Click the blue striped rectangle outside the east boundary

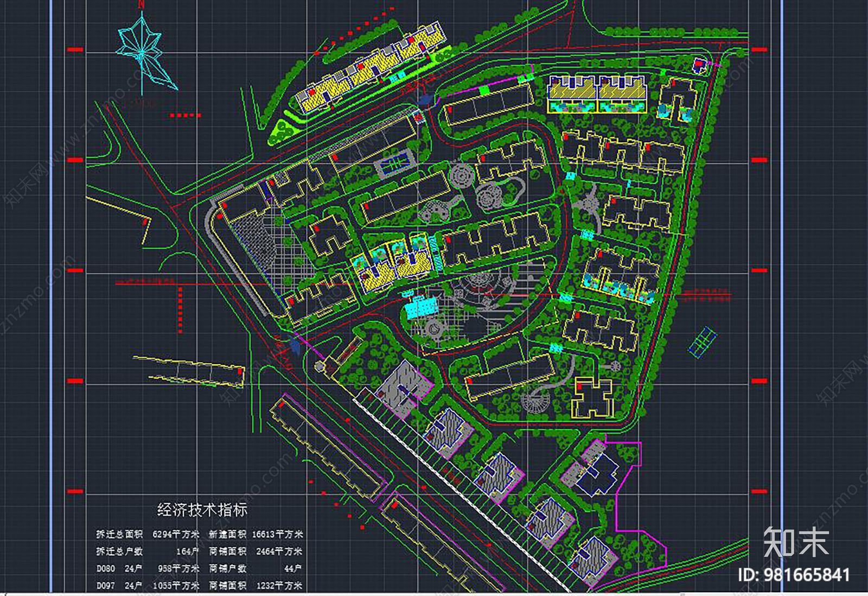point(703,341)
